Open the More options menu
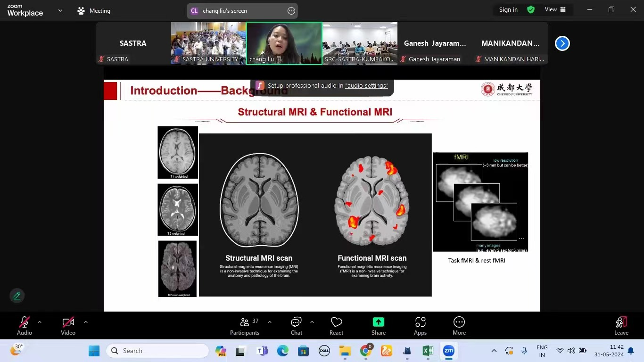Image resolution: width=644 pixels, height=362 pixels. coord(459,326)
